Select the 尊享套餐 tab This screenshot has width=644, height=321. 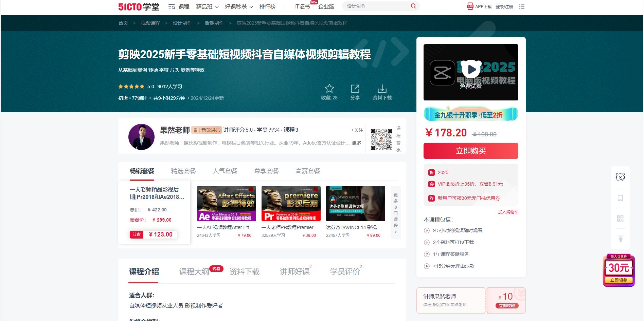click(266, 171)
